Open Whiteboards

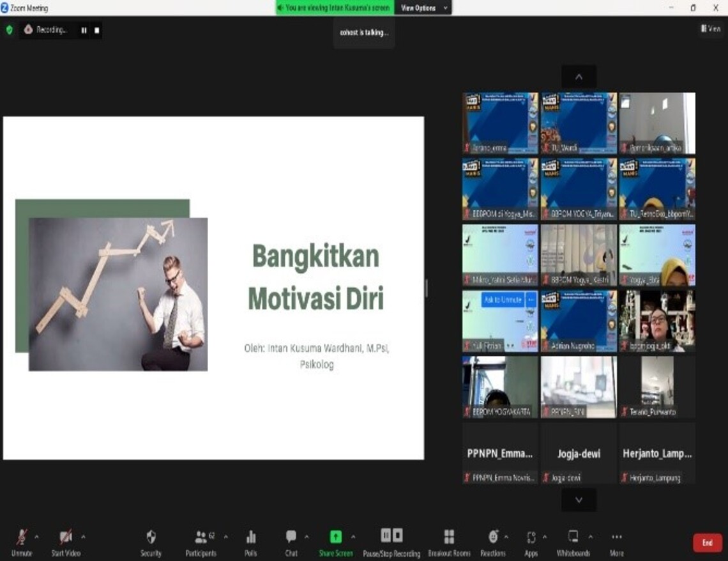[573, 537]
